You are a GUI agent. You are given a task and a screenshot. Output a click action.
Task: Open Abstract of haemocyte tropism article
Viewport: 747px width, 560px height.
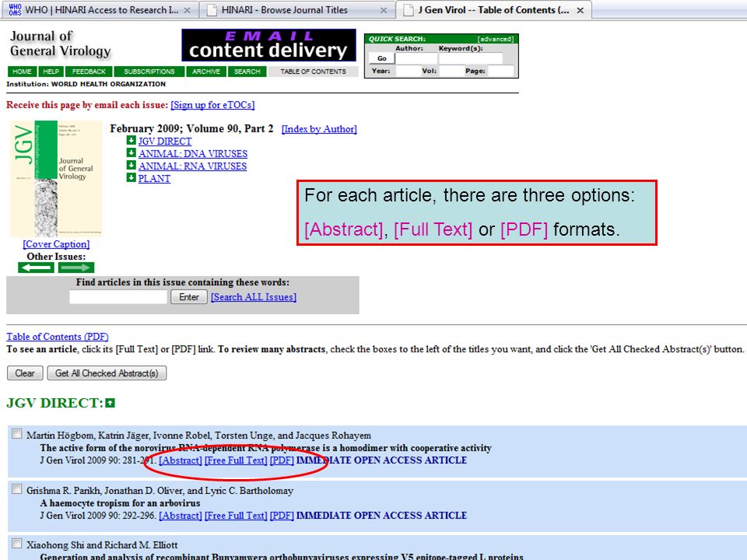(x=181, y=516)
